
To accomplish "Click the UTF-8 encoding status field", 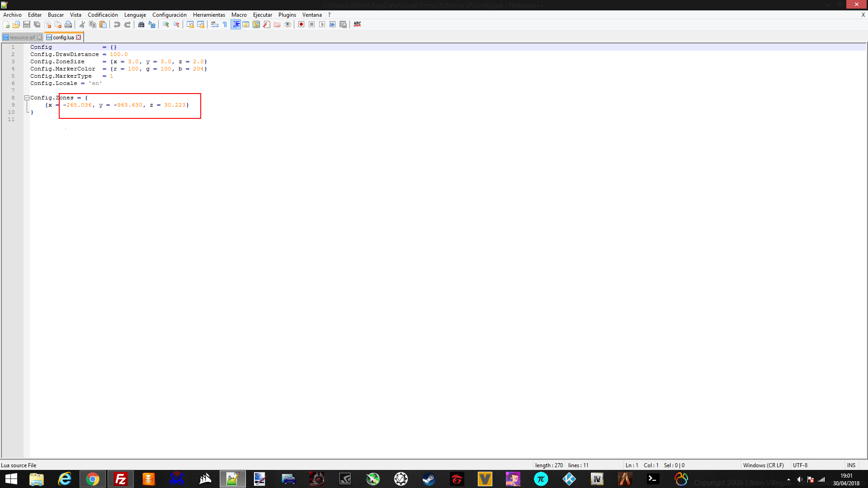I will 800,465.
